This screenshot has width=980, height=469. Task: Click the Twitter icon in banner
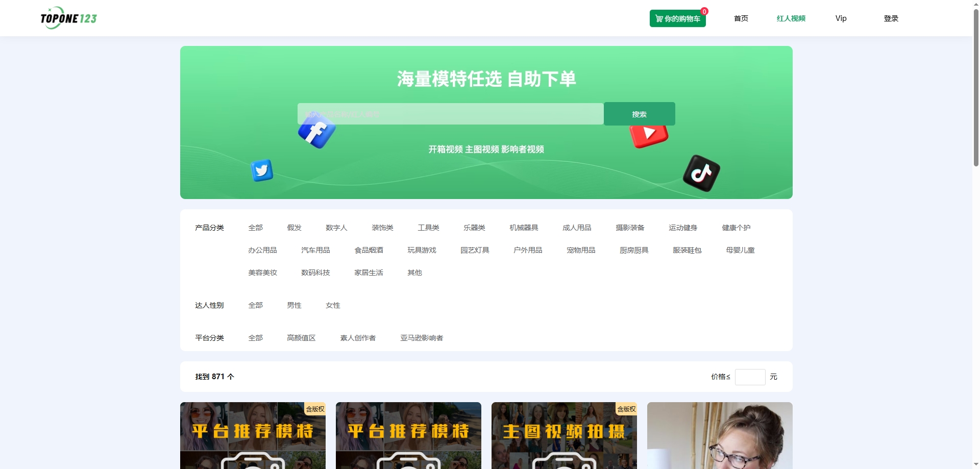pyautogui.click(x=262, y=170)
